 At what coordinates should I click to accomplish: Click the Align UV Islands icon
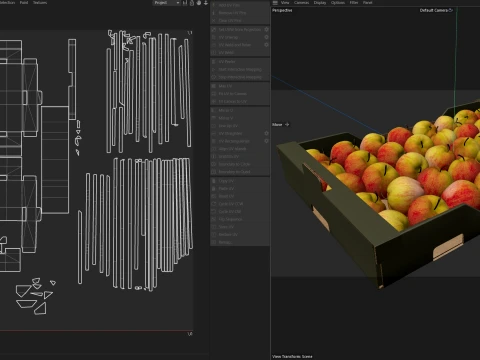point(214,149)
